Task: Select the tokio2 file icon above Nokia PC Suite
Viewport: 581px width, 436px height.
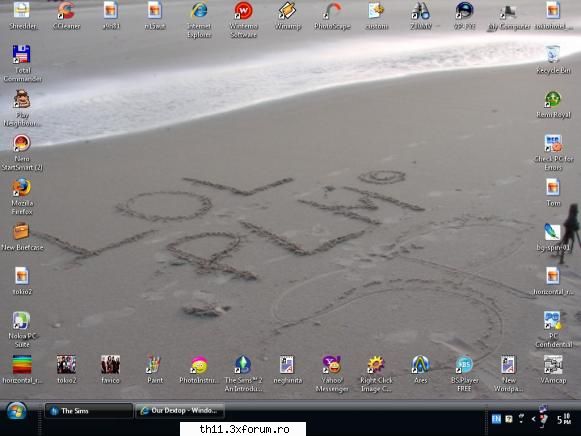Action: tap(22, 281)
